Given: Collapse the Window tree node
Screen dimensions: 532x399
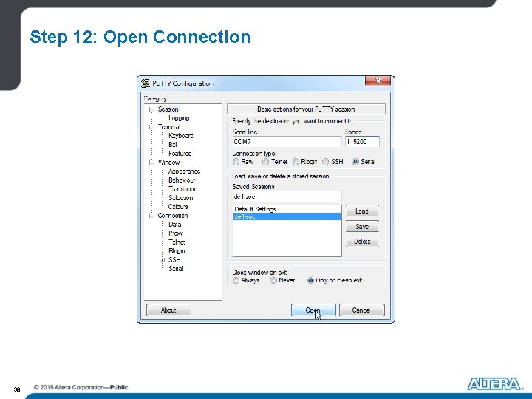Looking at the screenshot, I should (x=151, y=163).
